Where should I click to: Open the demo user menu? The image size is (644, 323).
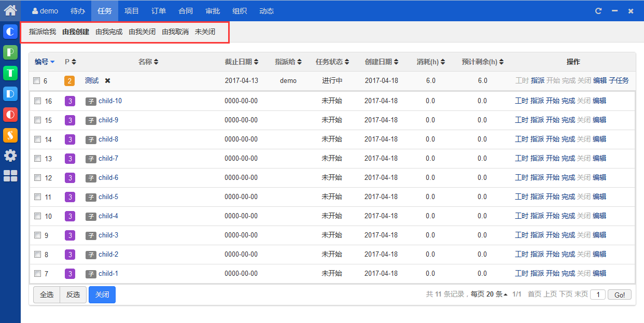click(x=45, y=11)
